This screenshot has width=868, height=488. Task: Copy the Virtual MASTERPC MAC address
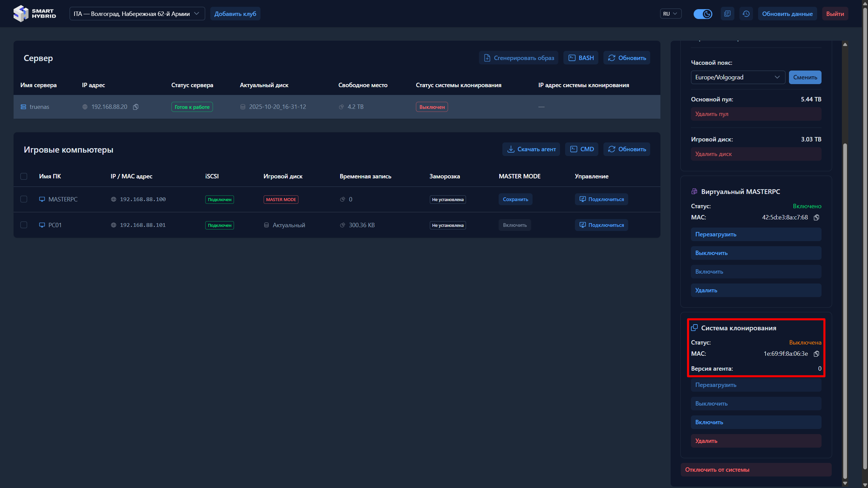pos(816,217)
